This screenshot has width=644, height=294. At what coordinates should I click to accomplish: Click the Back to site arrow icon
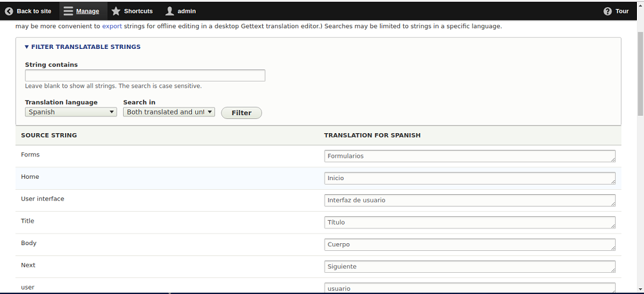pyautogui.click(x=9, y=11)
